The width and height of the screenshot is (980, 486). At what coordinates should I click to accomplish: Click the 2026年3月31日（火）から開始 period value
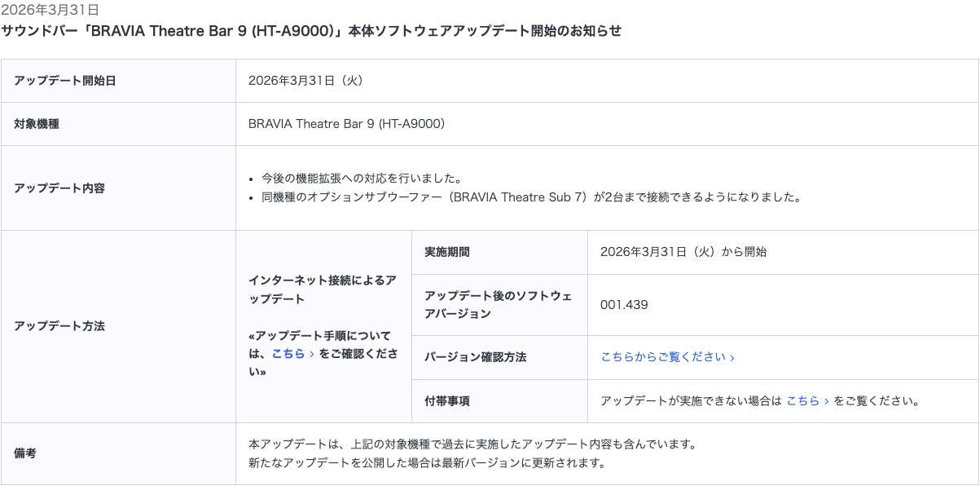coord(683,252)
